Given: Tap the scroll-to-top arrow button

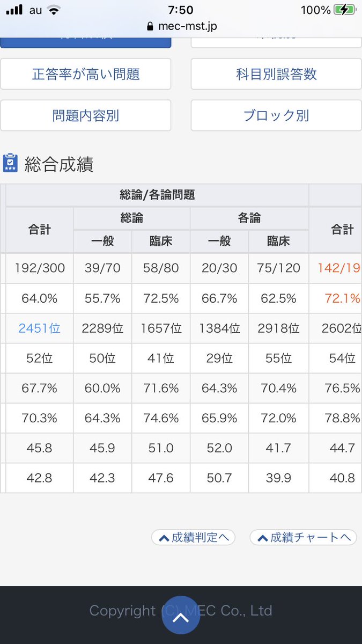Looking at the screenshot, I should pos(181,615).
